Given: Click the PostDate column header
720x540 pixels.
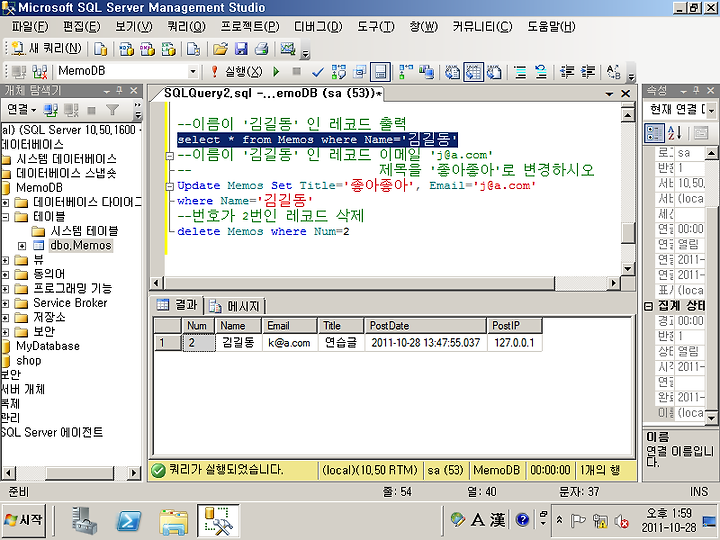Looking at the screenshot, I should [425, 326].
